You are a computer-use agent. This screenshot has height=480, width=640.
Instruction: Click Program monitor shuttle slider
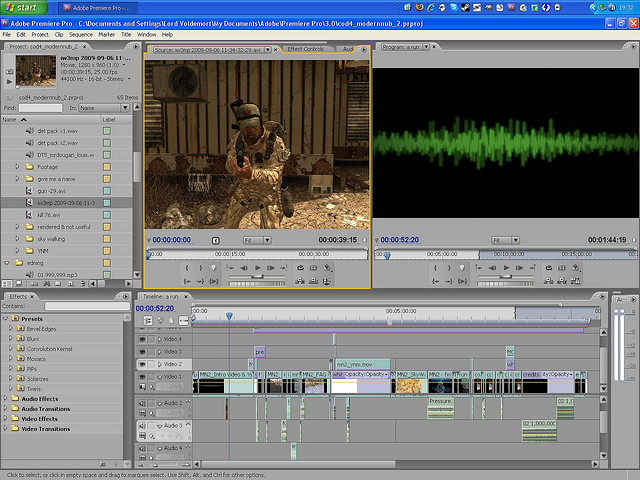505,277
